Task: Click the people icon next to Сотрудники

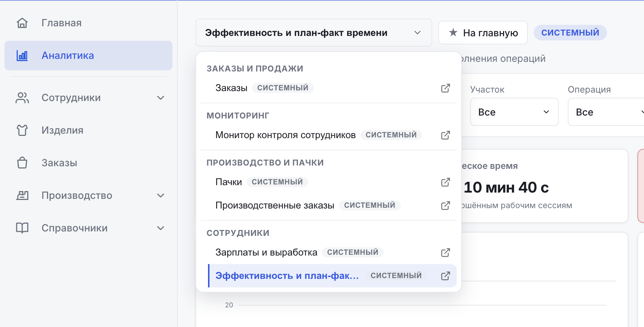Action: [x=22, y=98]
